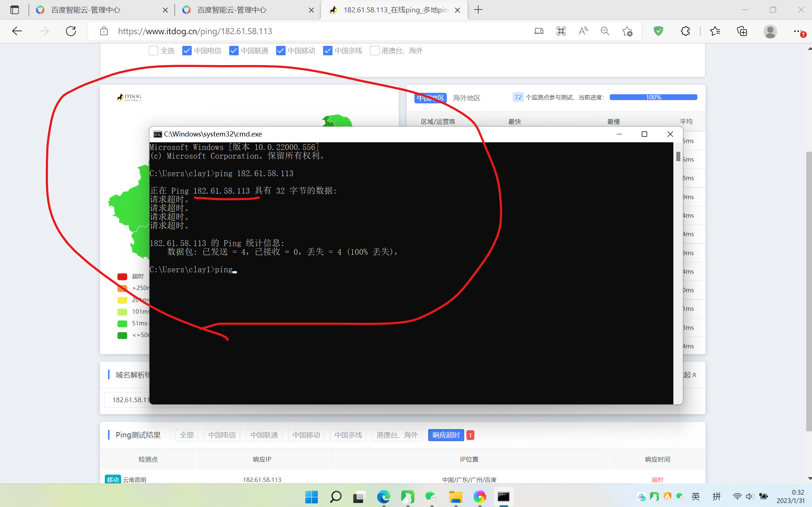This screenshot has height=507, width=812.
Task: Click the green shield security icon
Action: [x=658, y=31]
